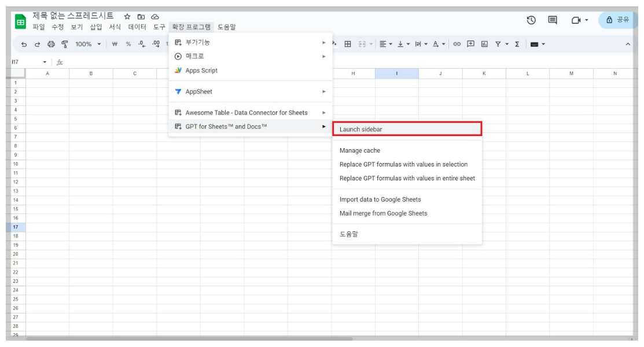
Task: Select Mail merge from Google Sheets
Action: pos(407,213)
